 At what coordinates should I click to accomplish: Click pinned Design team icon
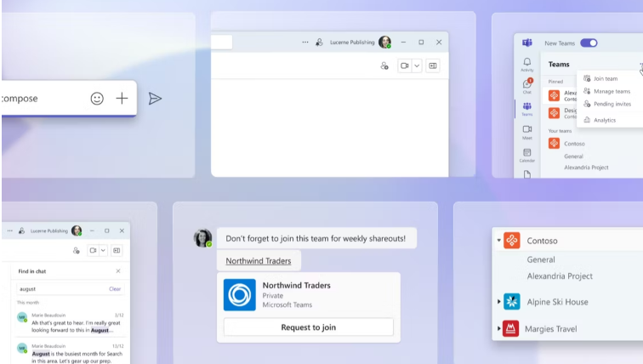tap(554, 113)
